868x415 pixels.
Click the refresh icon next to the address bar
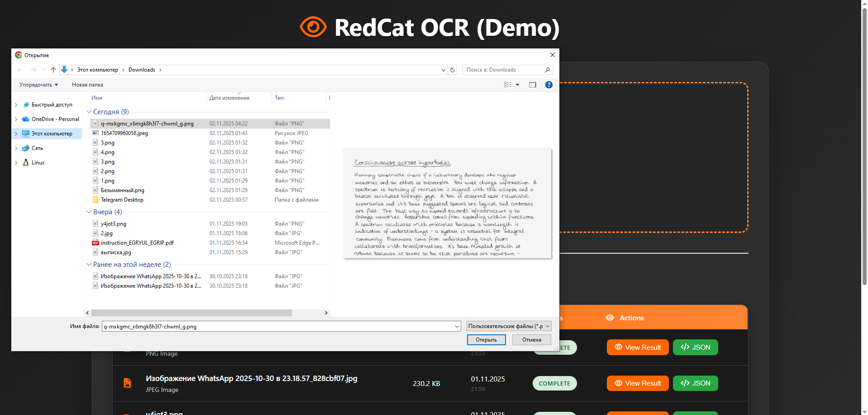453,70
